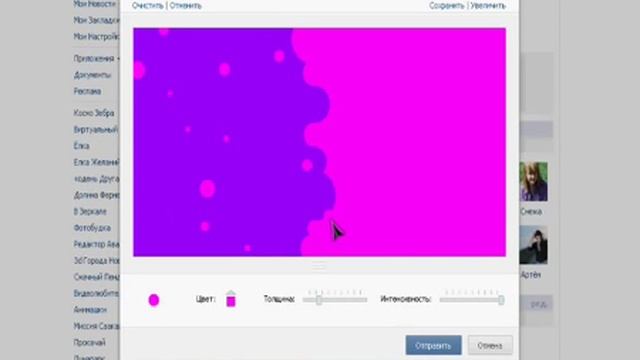This screenshot has height=360, width=640.
Task: Open the Фотобудка app link
Action: pos(92,228)
